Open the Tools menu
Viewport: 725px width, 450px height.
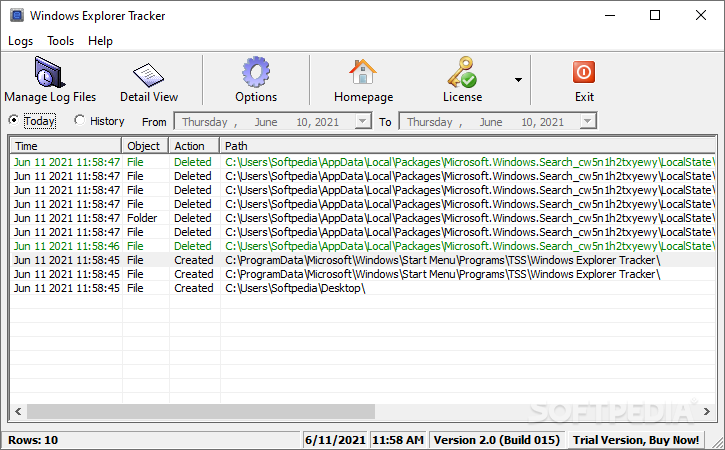click(x=61, y=41)
